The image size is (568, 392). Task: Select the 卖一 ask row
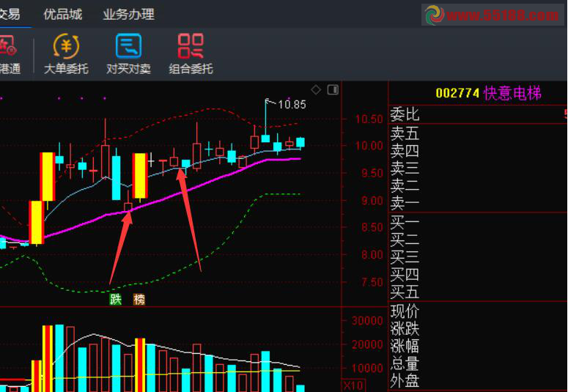[x=405, y=203]
